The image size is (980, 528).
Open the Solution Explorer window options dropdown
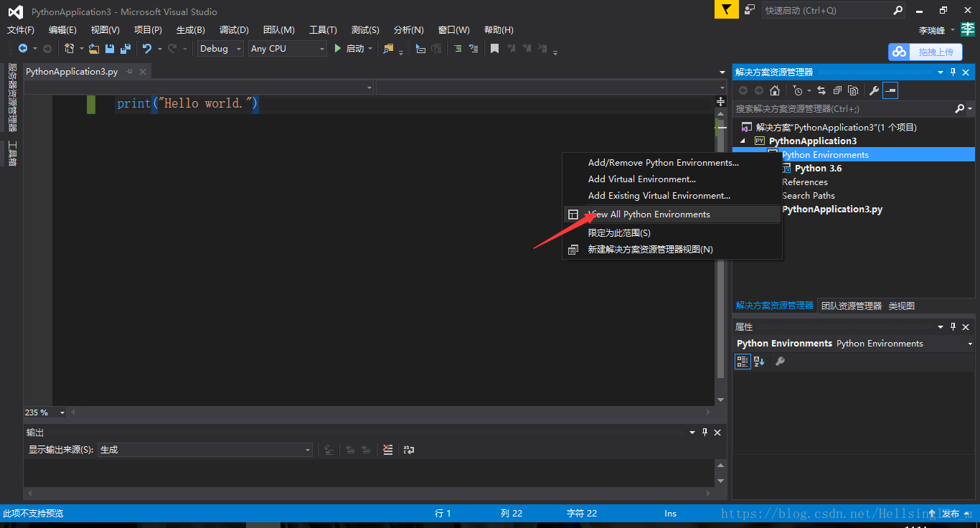coord(939,72)
